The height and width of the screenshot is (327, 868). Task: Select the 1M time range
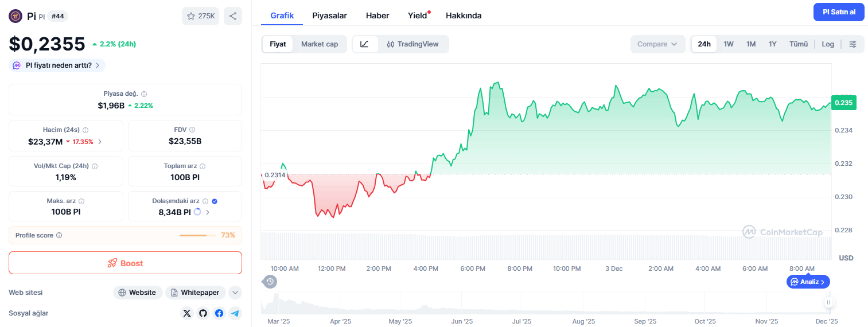[751, 44]
